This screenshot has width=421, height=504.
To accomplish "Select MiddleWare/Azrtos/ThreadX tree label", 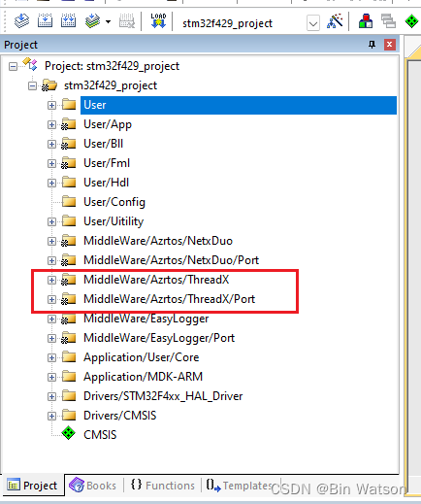I will [x=156, y=280].
